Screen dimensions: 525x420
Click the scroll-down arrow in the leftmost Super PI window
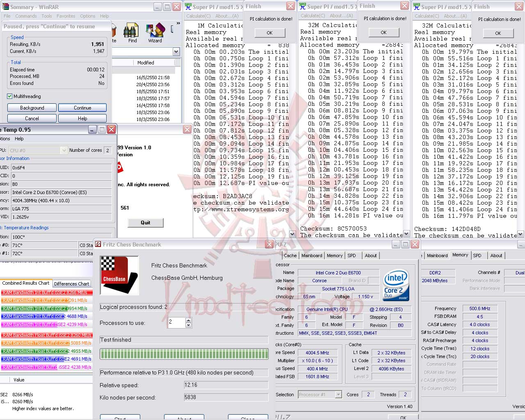click(292, 234)
